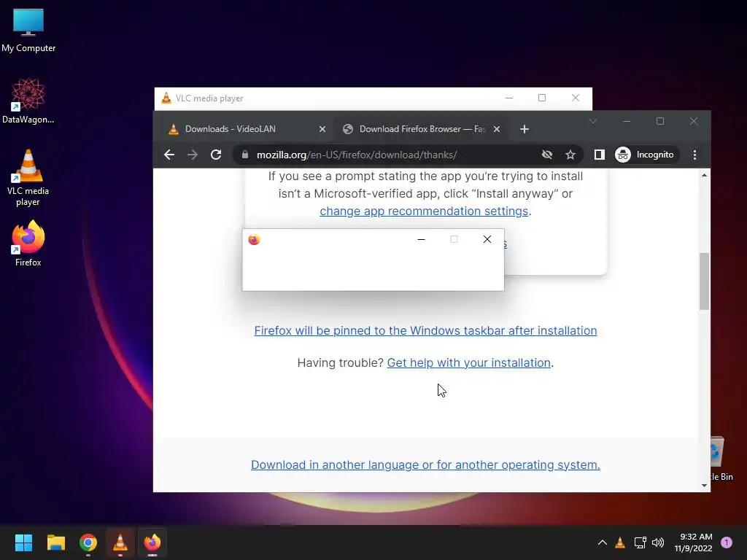This screenshot has height=560, width=747.
Task: Launch VLC media player desktop shortcut
Action: coord(28,178)
